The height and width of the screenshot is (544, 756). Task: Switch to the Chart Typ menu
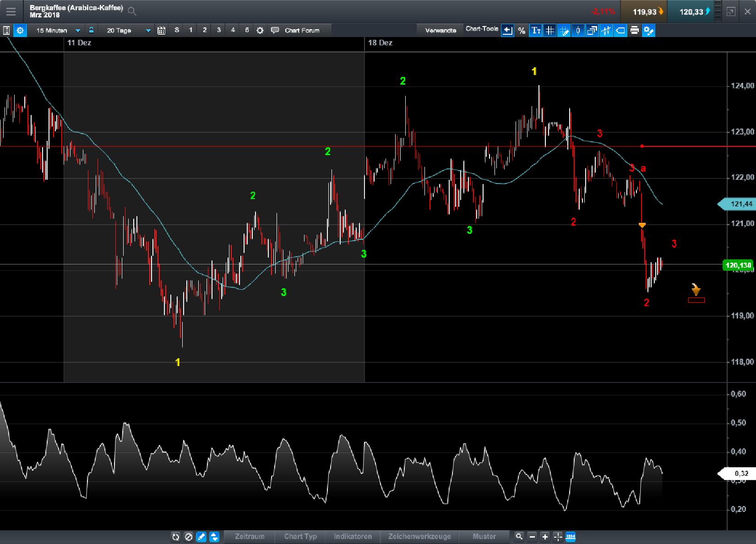tap(300, 536)
